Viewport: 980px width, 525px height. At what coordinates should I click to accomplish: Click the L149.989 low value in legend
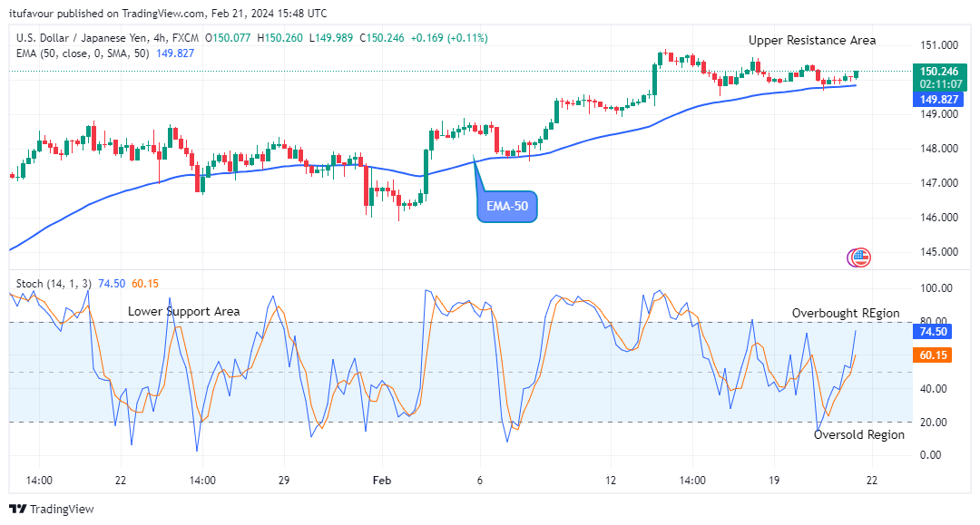click(330, 37)
